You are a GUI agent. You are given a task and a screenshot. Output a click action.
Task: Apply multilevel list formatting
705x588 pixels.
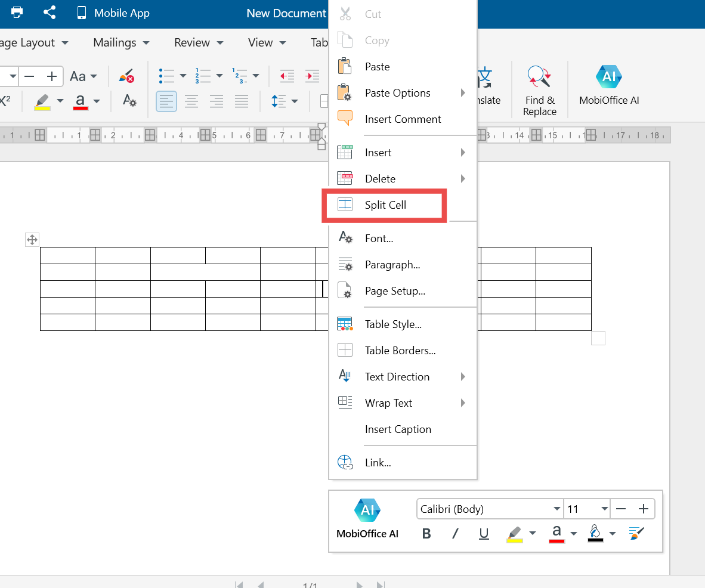point(239,76)
